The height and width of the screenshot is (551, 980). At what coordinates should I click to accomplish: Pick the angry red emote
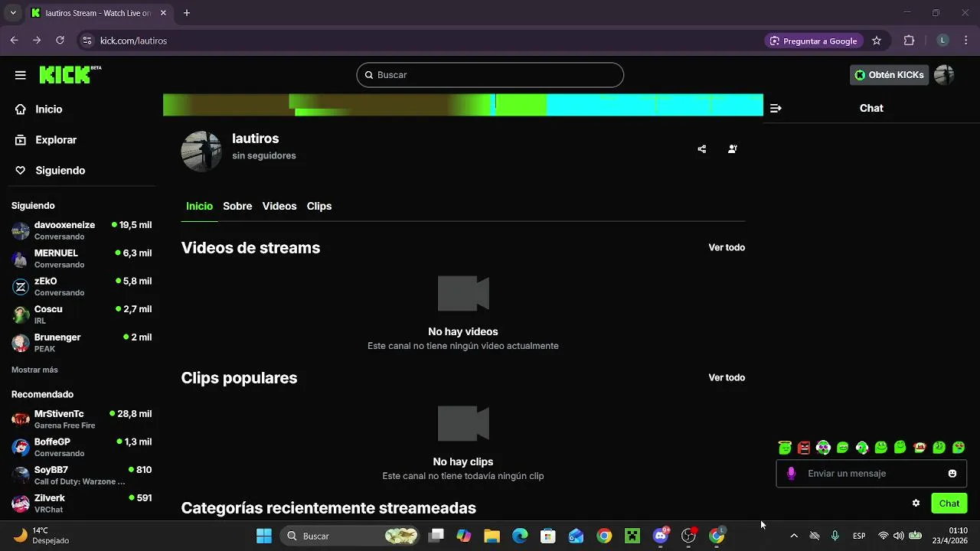[804, 448]
